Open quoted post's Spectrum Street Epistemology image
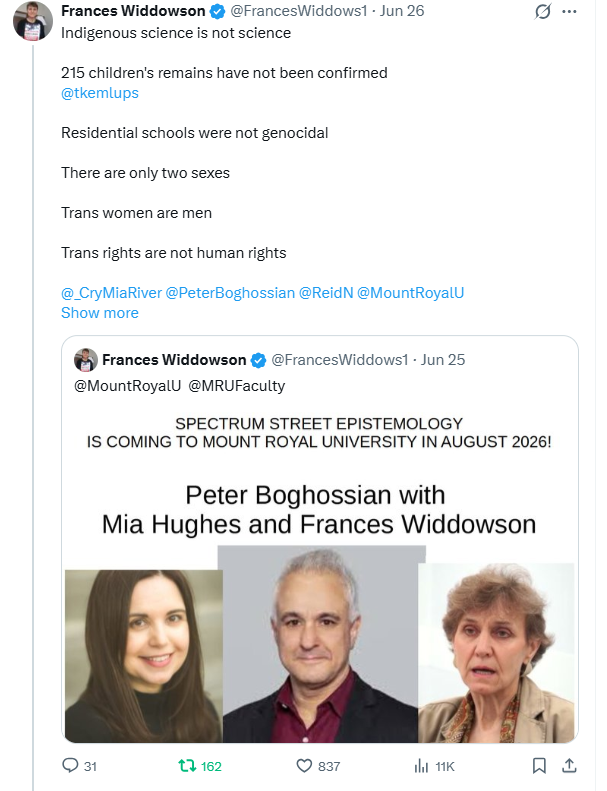This screenshot has width=607, height=791. [x=320, y=574]
